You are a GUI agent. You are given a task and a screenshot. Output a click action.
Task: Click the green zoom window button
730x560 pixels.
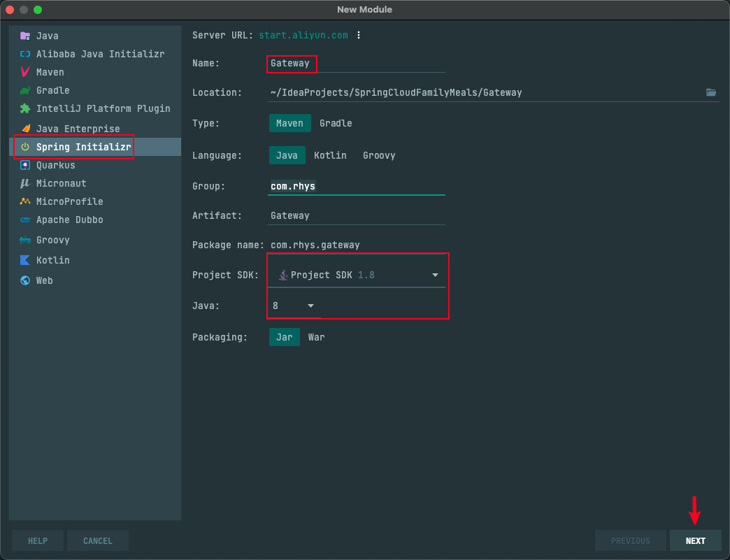[38, 10]
